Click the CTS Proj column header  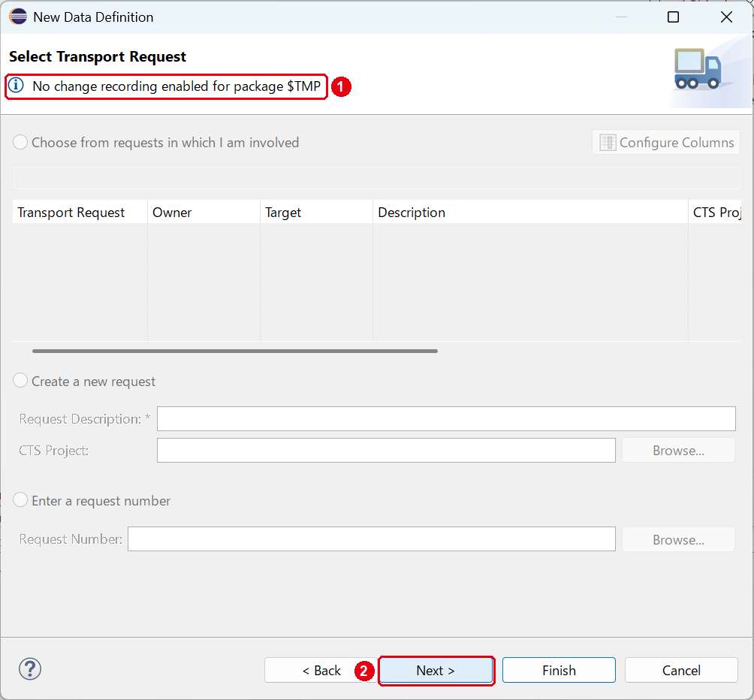click(716, 212)
